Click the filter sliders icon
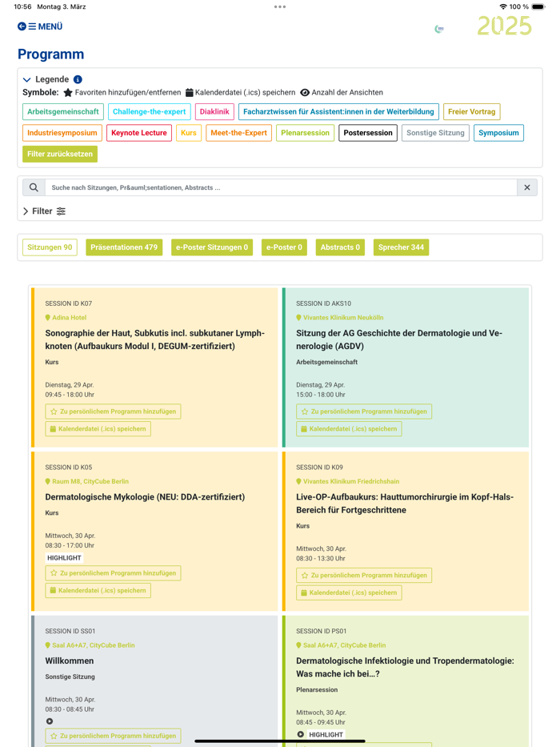This screenshot has width=560, height=747. [61, 211]
